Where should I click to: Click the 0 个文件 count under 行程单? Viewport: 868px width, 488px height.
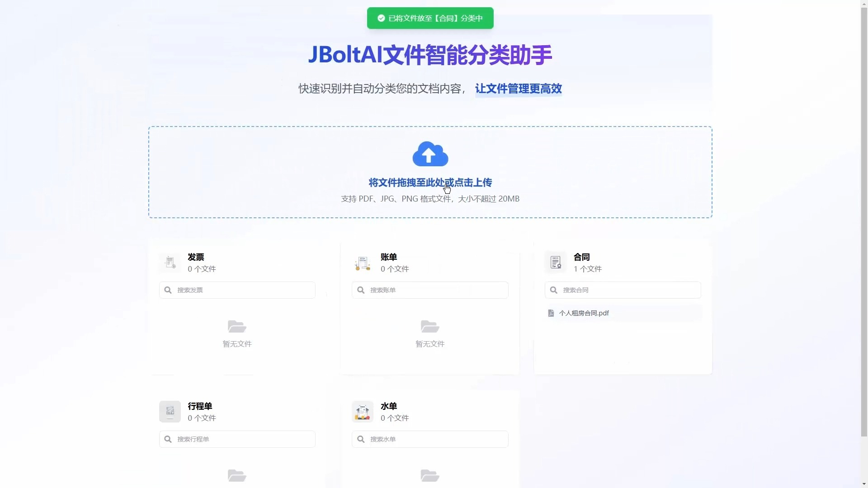click(202, 418)
